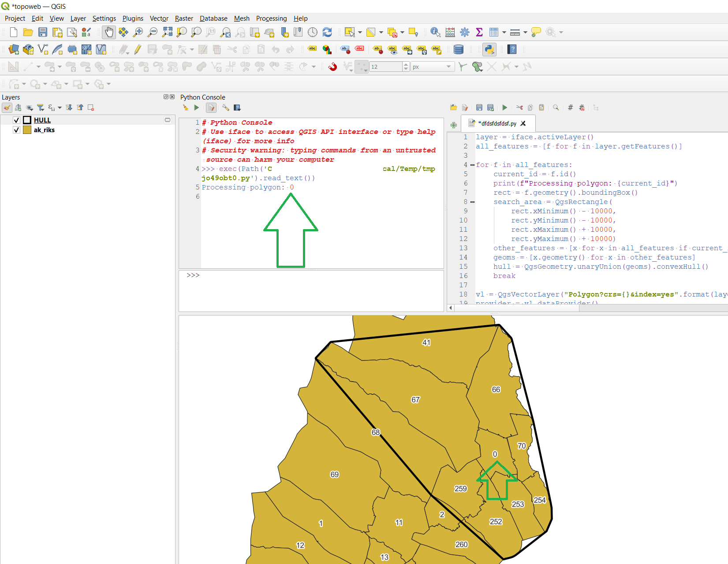
Task: Open the attribute table
Action: (x=494, y=32)
